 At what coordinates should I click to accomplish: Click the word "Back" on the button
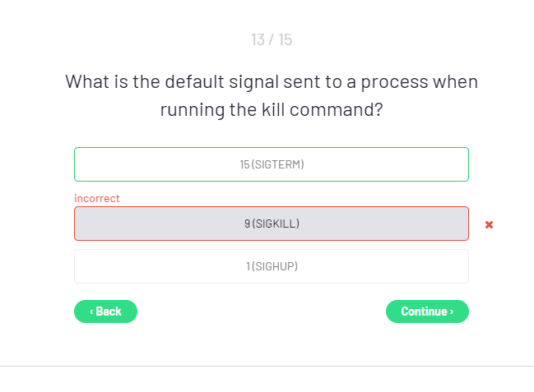[x=109, y=311]
